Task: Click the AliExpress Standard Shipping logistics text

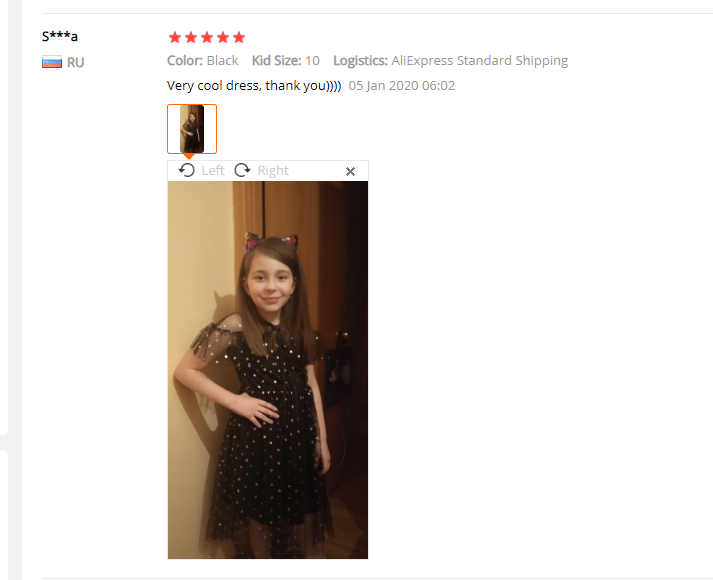Action: pos(480,61)
